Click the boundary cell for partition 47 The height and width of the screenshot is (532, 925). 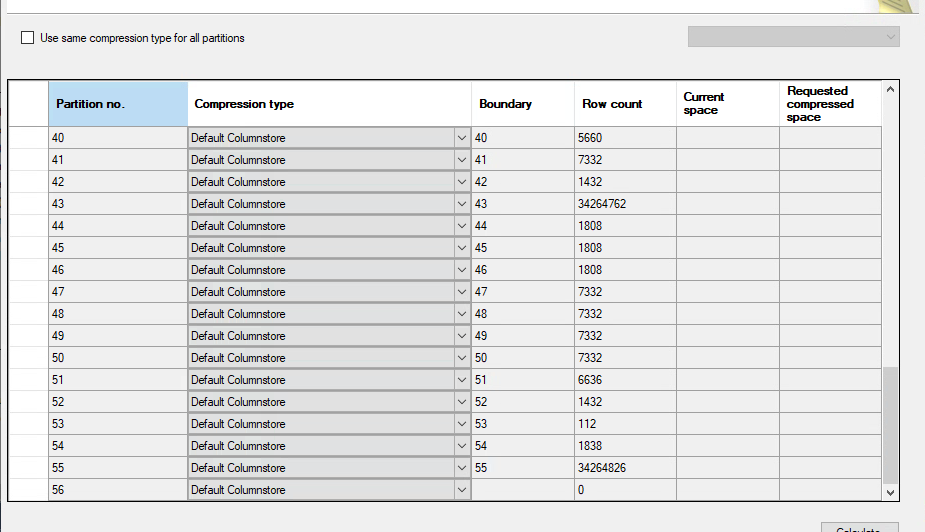tap(522, 292)
